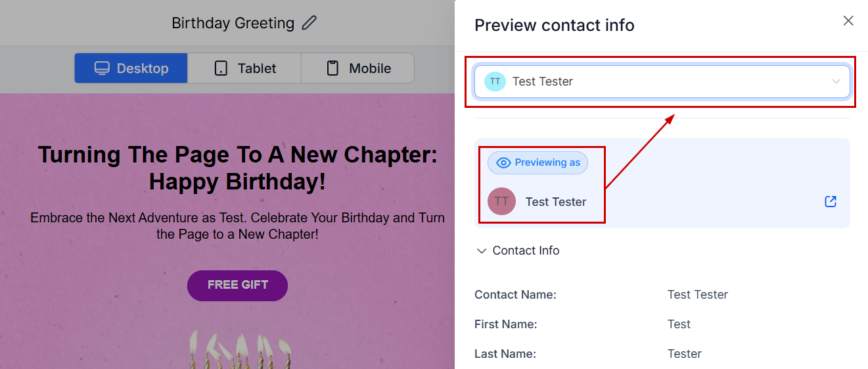Click the Mobile phone icon

tap(333, 68)
